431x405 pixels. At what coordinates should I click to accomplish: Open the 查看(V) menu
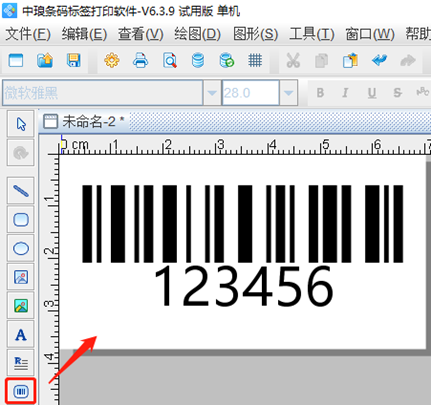tap(140, 34)
